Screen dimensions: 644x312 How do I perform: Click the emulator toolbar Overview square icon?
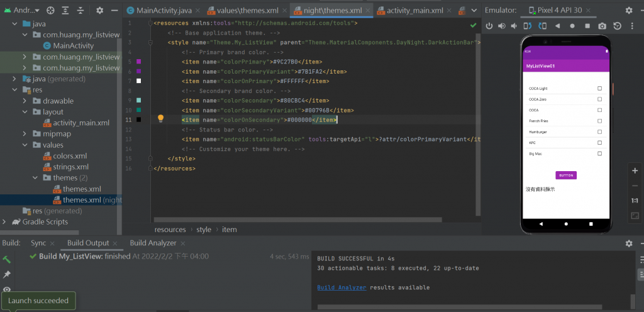[x=587, y=26]
